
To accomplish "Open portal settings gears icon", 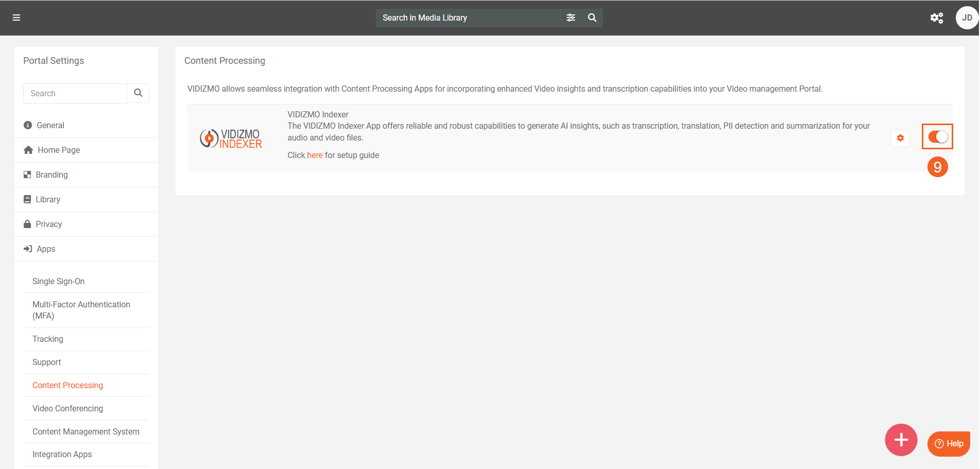I will [x=936, y=18].
